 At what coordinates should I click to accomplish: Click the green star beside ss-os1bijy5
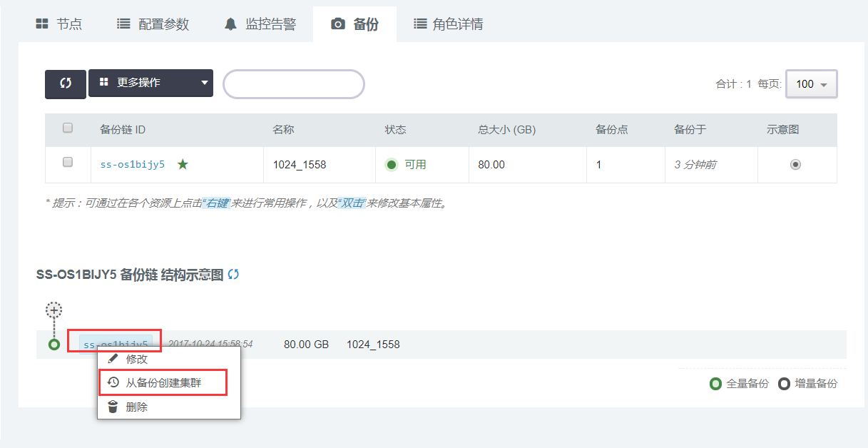click(x=183, y=164)
